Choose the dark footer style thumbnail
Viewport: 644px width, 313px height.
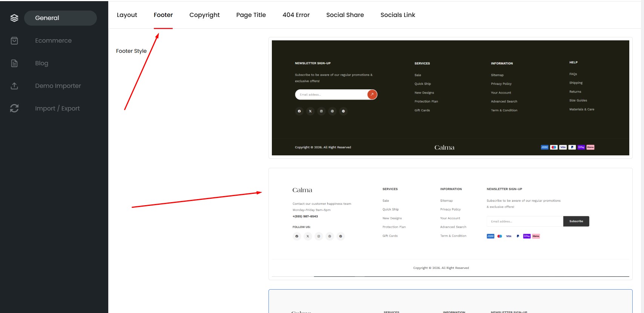(450, 98)
